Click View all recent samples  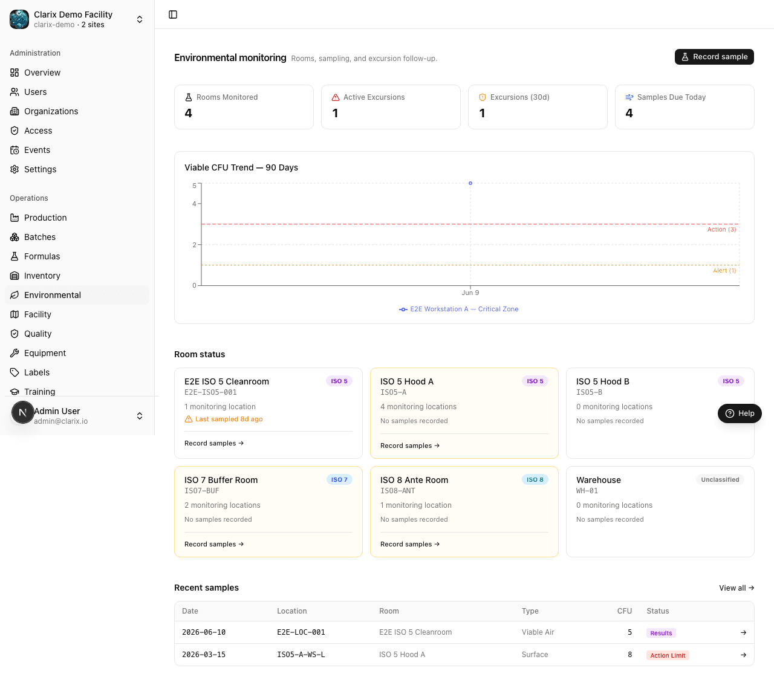[737, 588]
